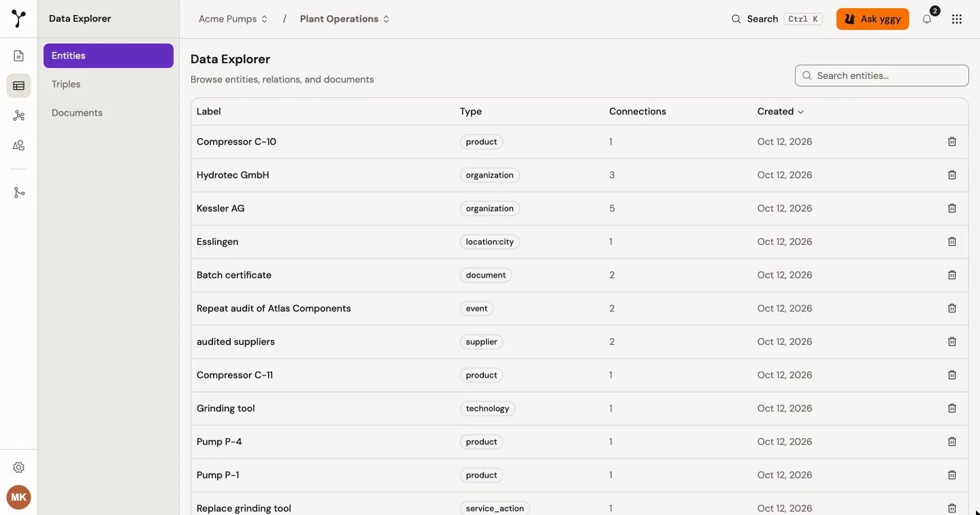This screenshot has width=980, height=515.
Task: Delete the audited suppliers entity
Action: pos(952,342)
